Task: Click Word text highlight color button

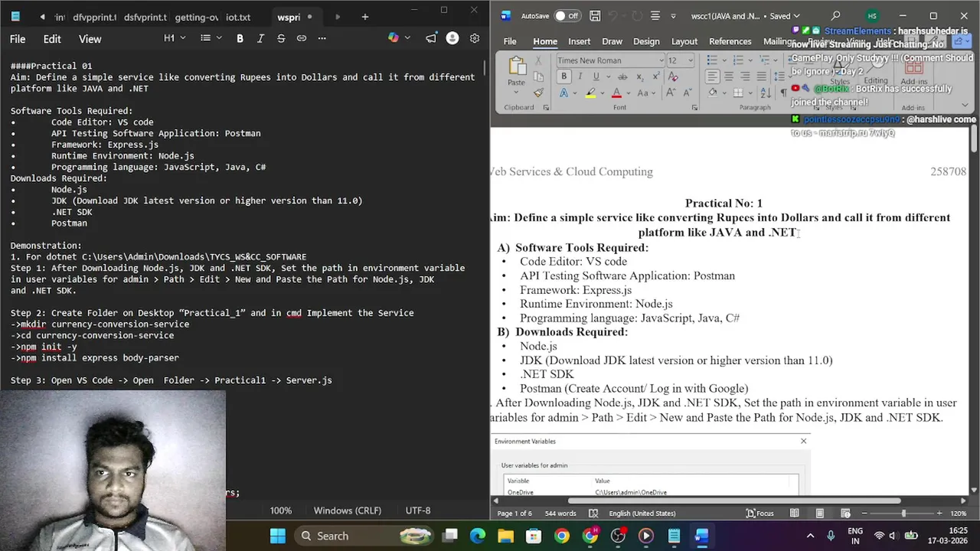Action: [590, 93]
